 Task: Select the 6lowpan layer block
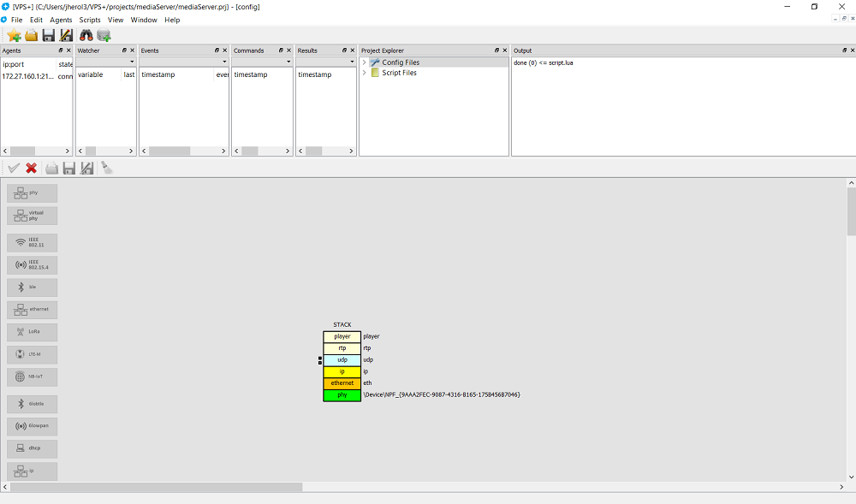pos(33,426)
